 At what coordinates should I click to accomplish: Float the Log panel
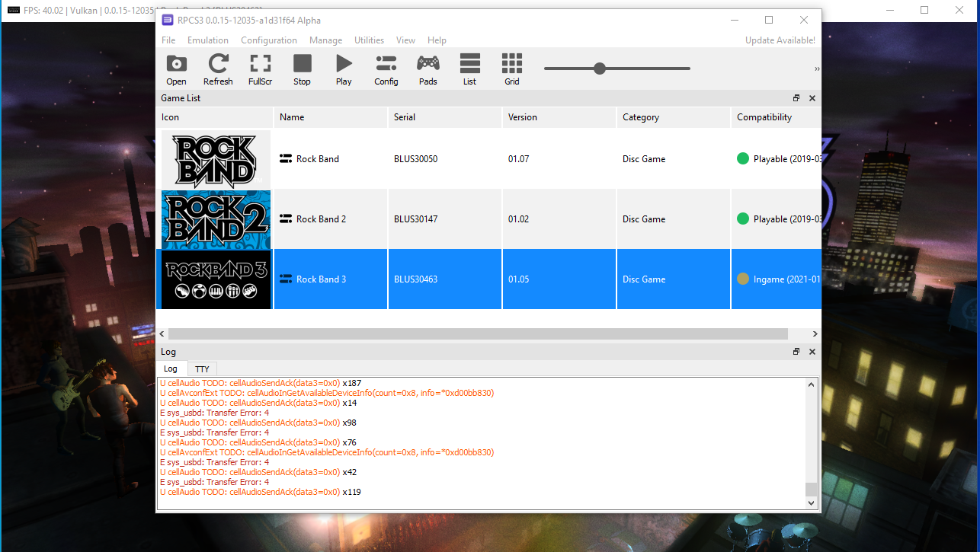click(x=796, y=352)
